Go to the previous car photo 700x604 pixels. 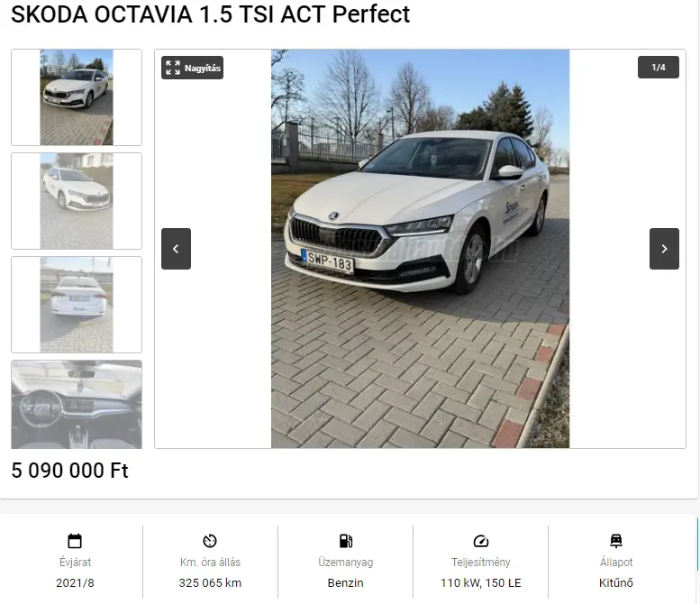[x=176, y=249]
